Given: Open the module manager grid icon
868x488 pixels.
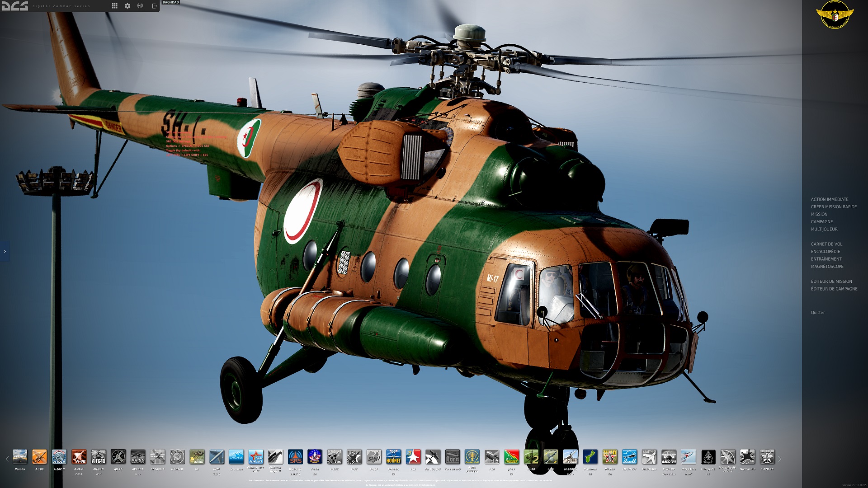Looking at the screenshot, I should tap(115, 6).
